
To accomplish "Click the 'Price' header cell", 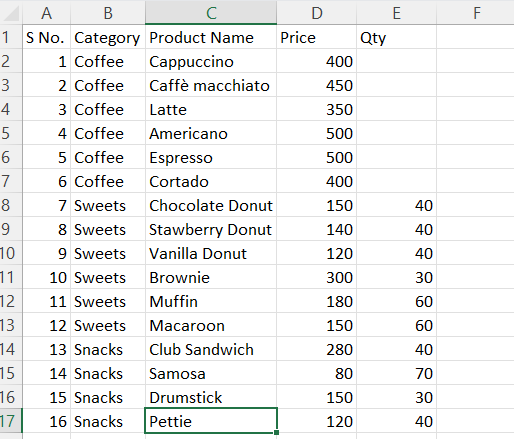I will (316, 37).
